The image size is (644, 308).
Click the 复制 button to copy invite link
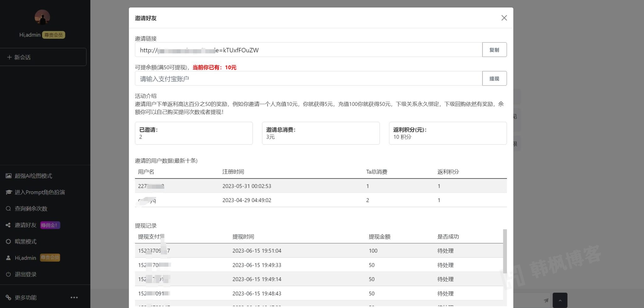(x=494, y=49)
